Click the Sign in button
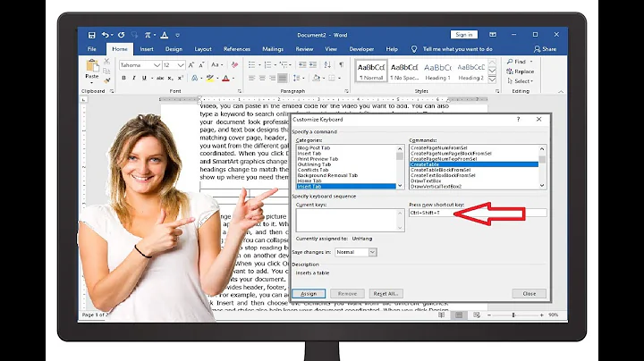Image resolution: width=644 pixels, height=361 pixels. (x=463, y=35)
